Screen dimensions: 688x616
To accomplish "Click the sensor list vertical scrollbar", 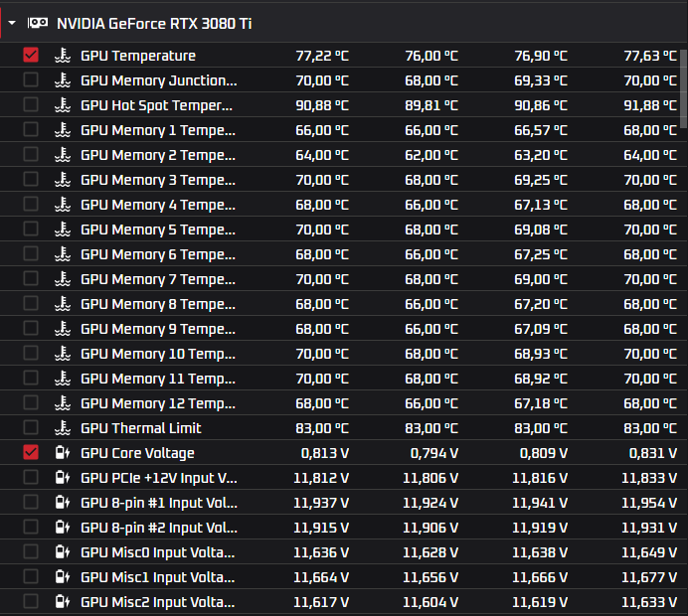I will point(684,89).
